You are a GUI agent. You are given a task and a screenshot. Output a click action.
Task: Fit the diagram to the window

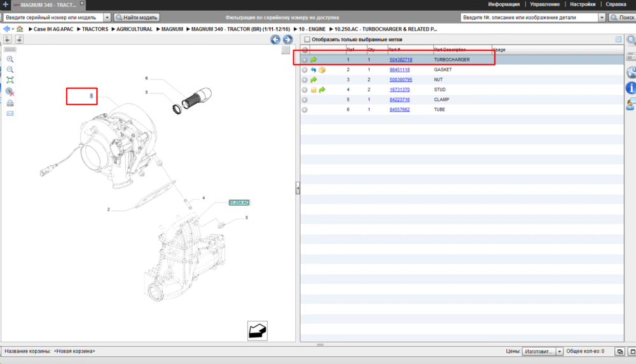tap(10, 80)
